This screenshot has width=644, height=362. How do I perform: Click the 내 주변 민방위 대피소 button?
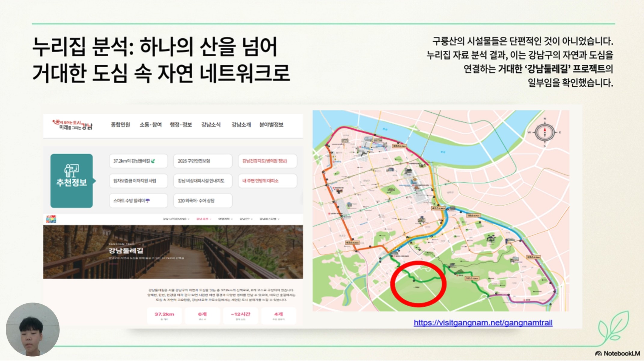click(267, 181)
